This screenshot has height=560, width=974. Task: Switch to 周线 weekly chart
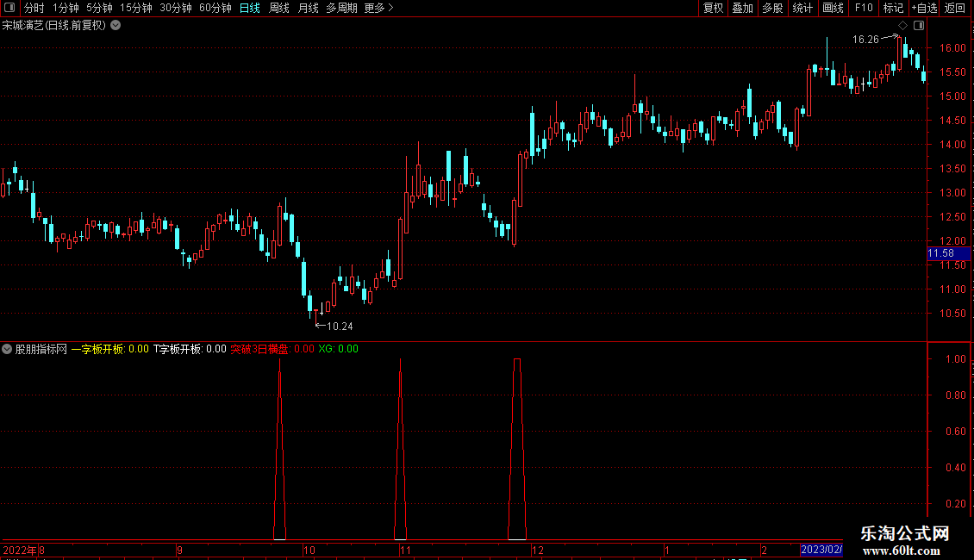click(279, 8)
